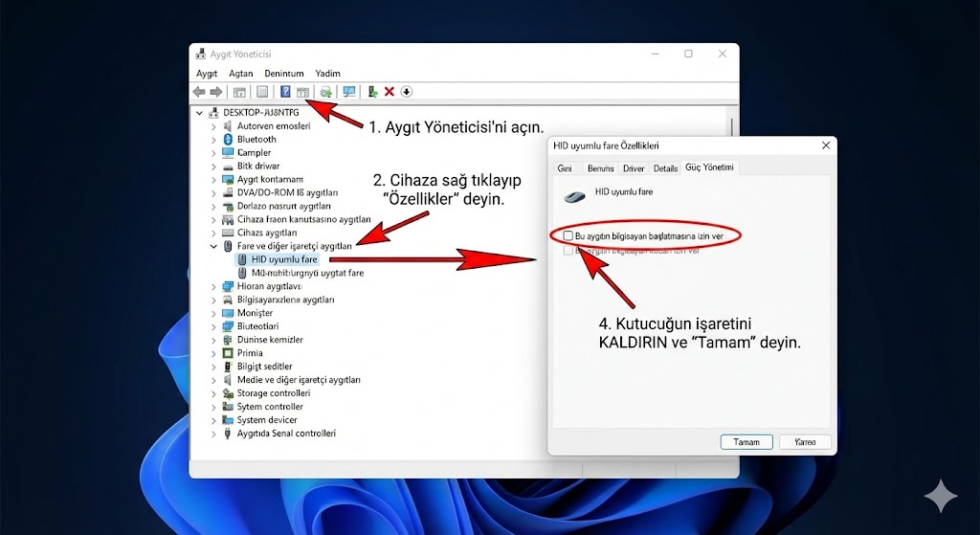Click the chip icon beside Primia
The height and width of the screenshot is (535, 980).
tap(228, 353)
